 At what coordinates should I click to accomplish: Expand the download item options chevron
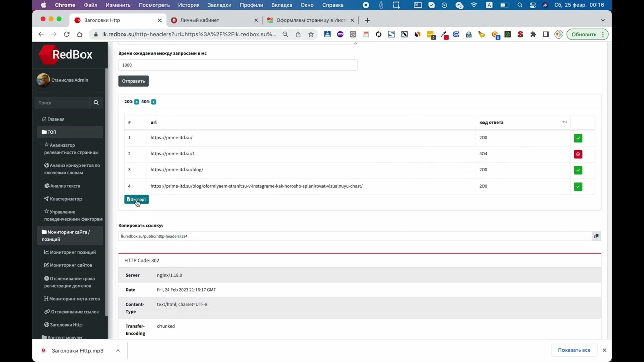pyautogui.click(x=118, y=350)
